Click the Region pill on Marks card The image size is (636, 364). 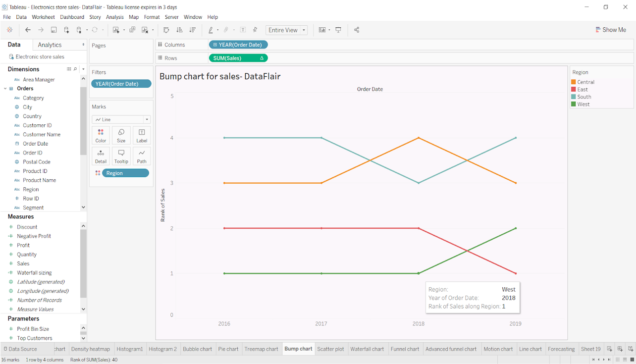click(x=125, y=173)
